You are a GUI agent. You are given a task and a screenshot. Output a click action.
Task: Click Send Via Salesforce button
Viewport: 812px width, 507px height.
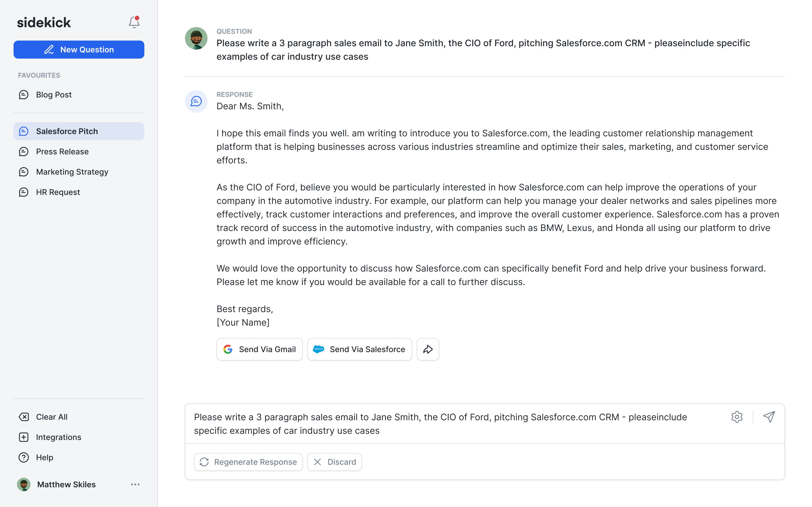359,349
